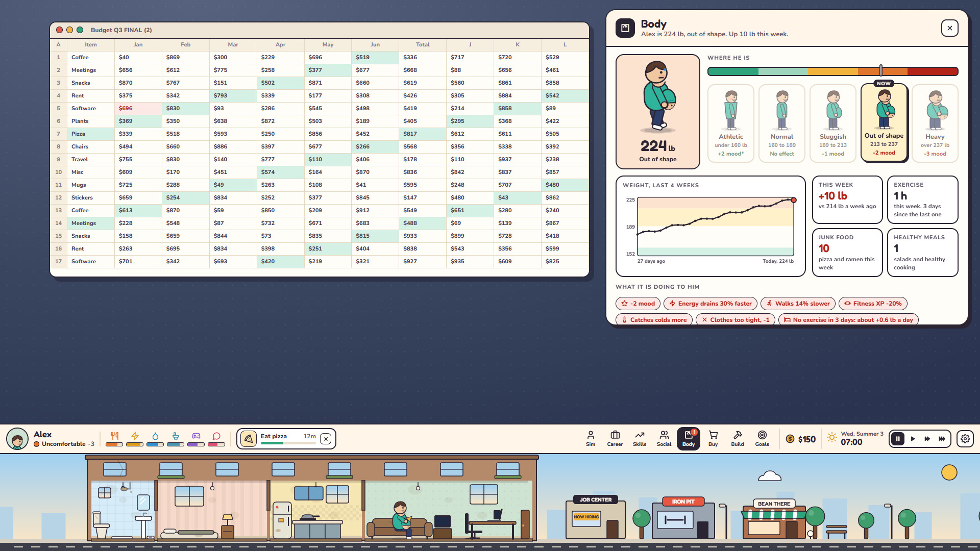Click Alex sitting on the couch
The height and width of the screenshot is (551, 980).
click(x=402, y=520)
